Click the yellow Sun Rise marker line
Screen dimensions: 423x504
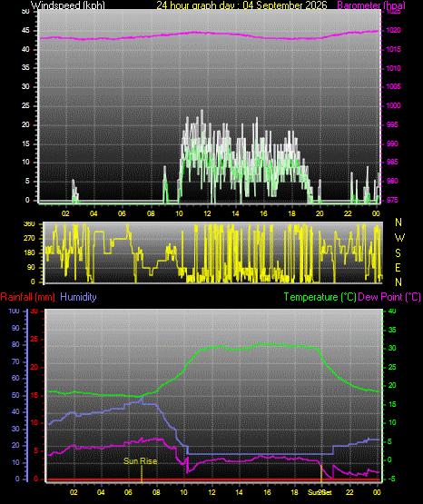[142, 474]
